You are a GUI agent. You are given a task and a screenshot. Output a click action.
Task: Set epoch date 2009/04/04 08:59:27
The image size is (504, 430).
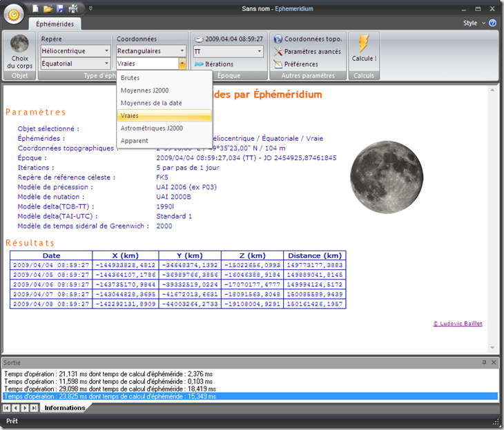point(229,39)
